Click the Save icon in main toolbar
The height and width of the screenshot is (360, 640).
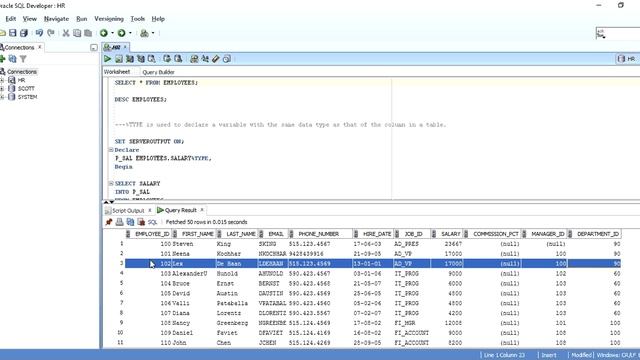click(13, 33)
